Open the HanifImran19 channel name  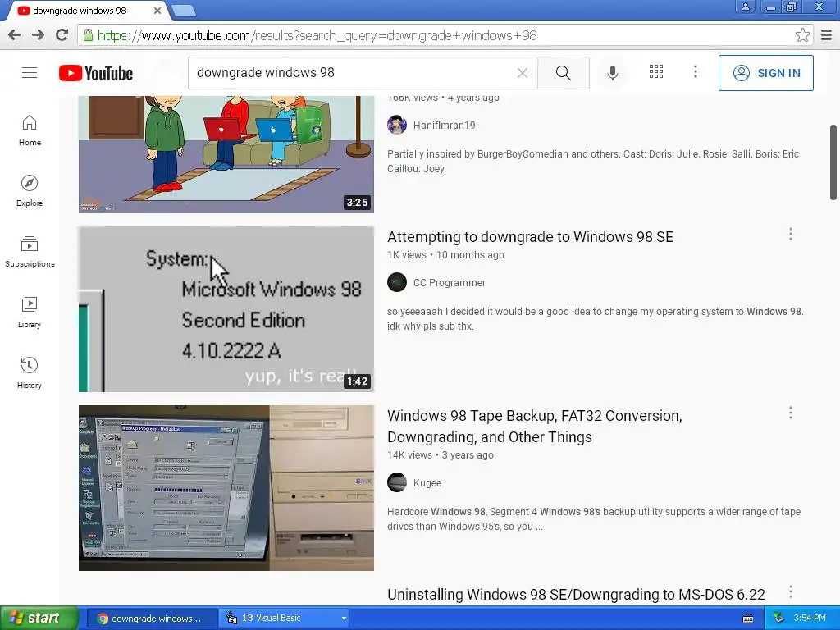pos(444,126)
